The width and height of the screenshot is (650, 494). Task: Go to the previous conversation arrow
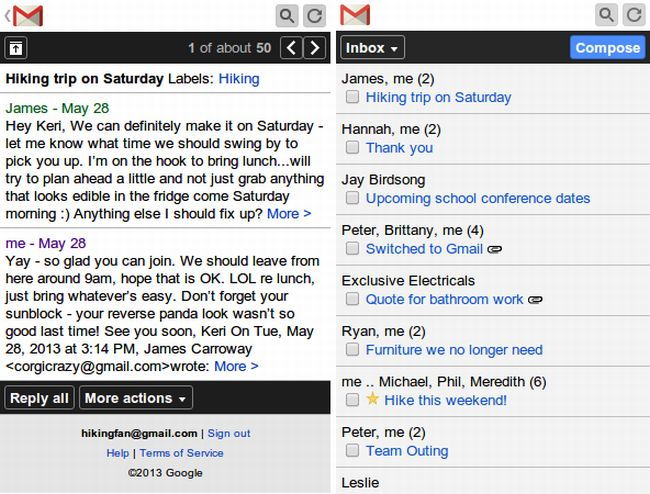(x=290, y=48)
